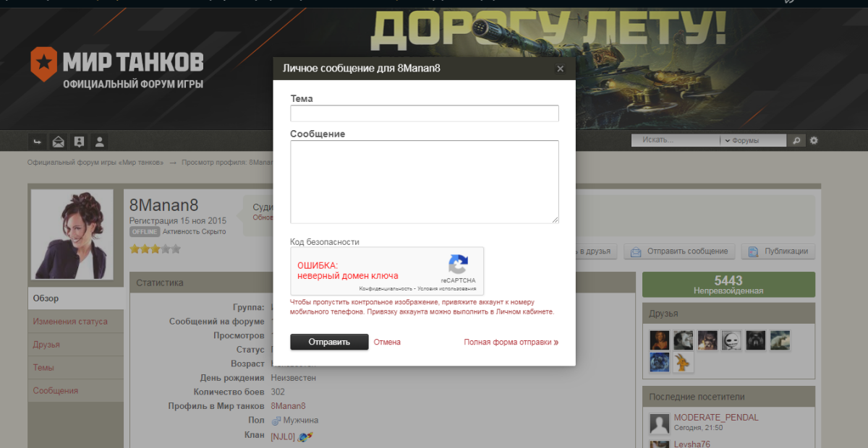Click the Количество боев value 302

tap(278, 392)
